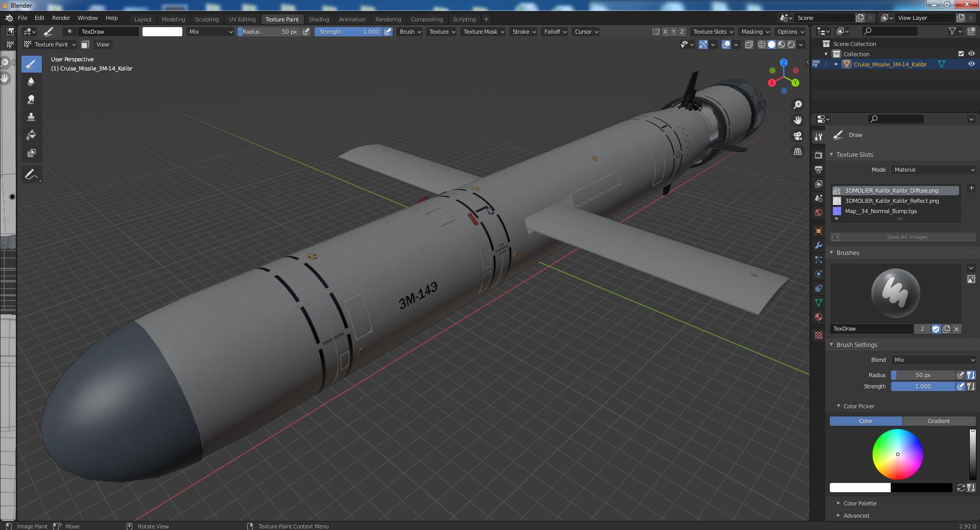
Task: Switch to the Sculpting workspace tab
Action: point(207,19)
